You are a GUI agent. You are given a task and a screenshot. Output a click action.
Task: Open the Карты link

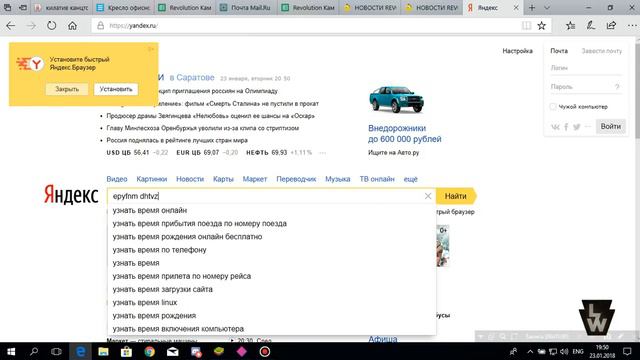point(223,179)
